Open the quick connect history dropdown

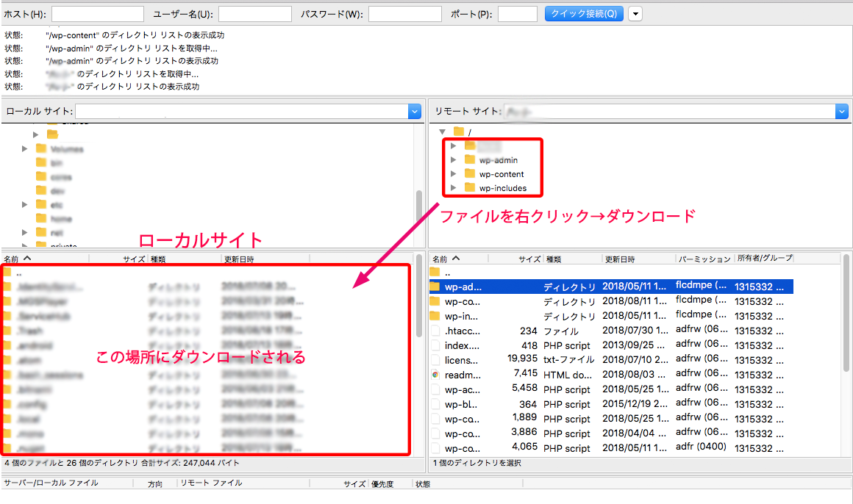[635, 14]
